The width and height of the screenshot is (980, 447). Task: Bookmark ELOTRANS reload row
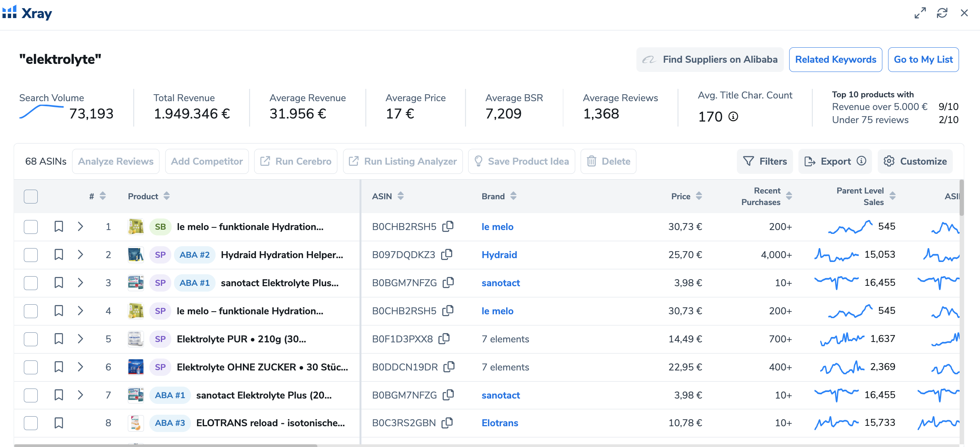pos(59,423)
